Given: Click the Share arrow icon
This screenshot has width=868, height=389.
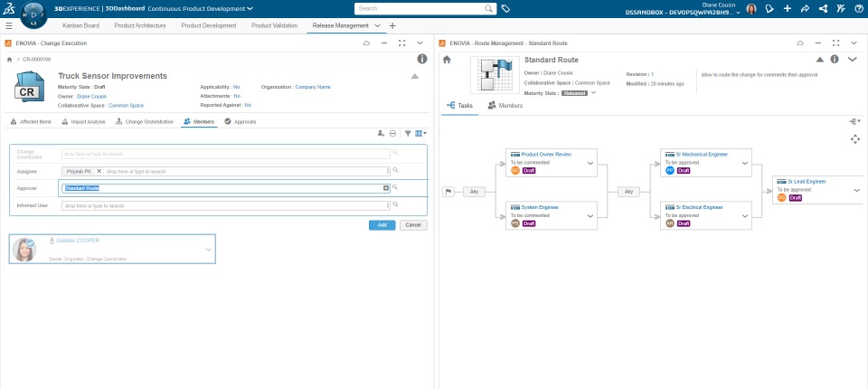Looking at the screenshot, I should tap(805, 8).
